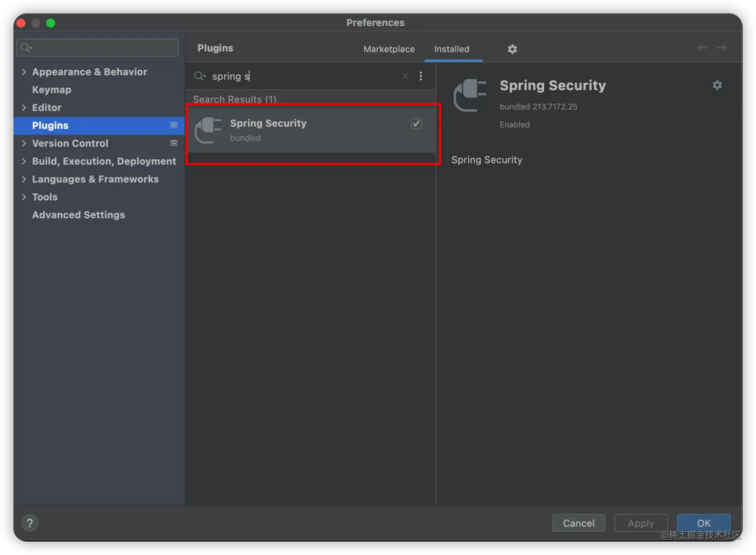
Task: Expand Appearance & Behavior section
Action: pyautogui.click(x=24, y=72)
